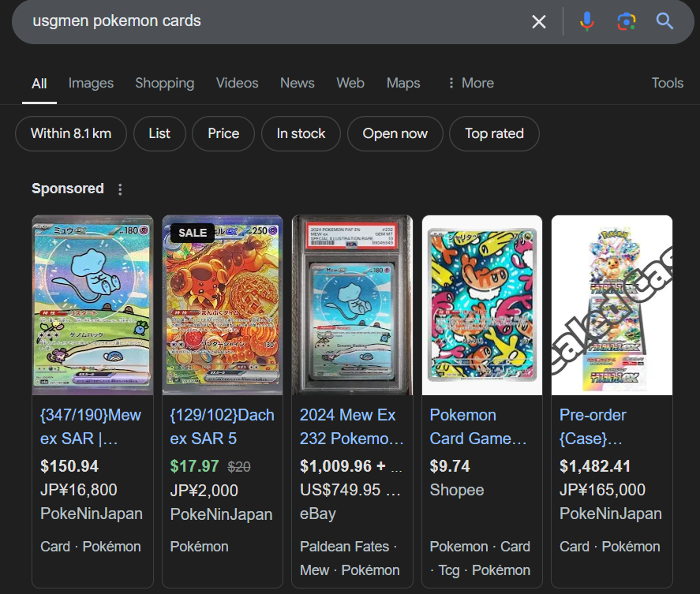The height and width of the screenshot is (594, 700).
Task: Click the struck-through $20 original price
Action: click(239, 467)
